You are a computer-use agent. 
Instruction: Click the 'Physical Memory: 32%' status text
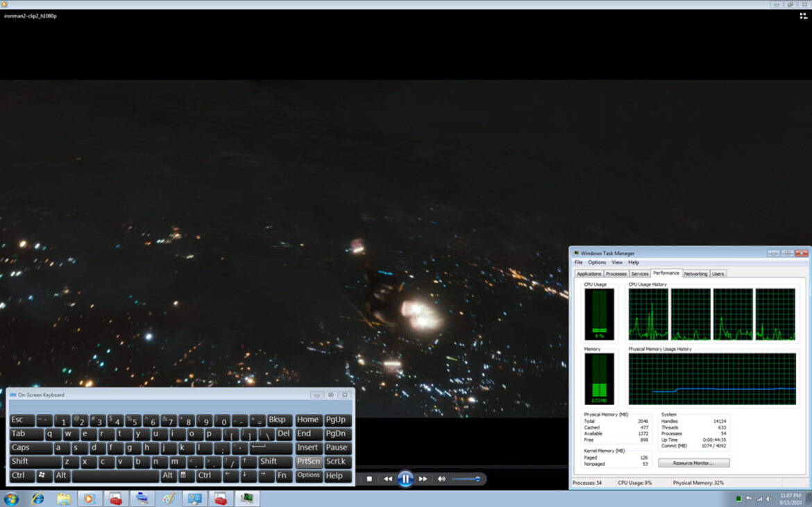698,483
